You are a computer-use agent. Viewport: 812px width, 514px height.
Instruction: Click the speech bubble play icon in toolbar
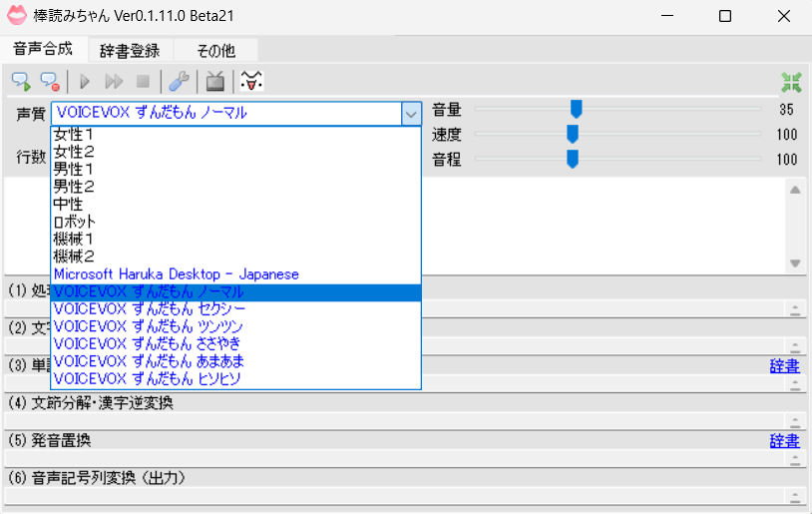click(21, 82)
